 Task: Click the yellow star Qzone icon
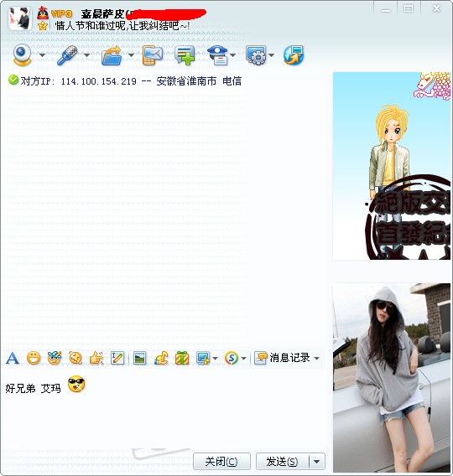click(43, 26)
